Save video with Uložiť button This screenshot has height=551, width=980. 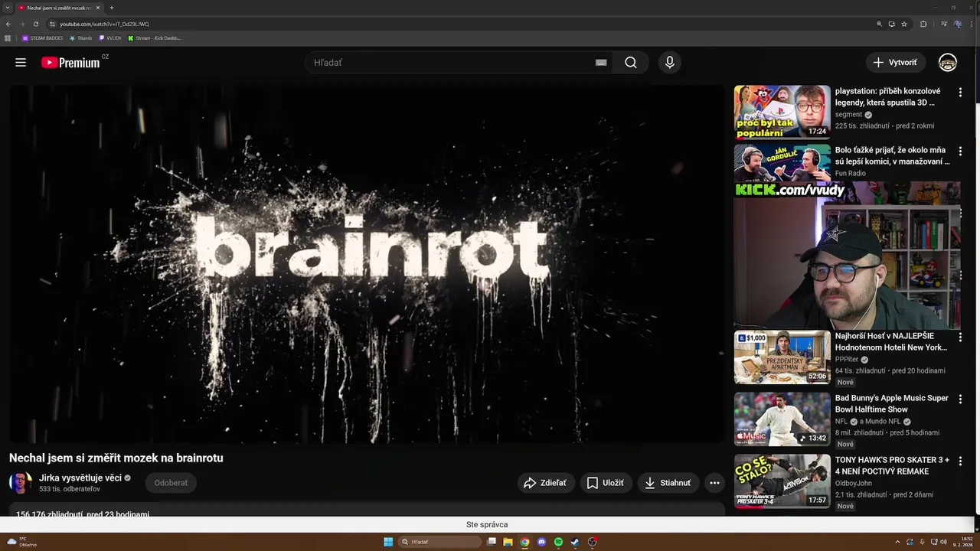coord(605,483)
